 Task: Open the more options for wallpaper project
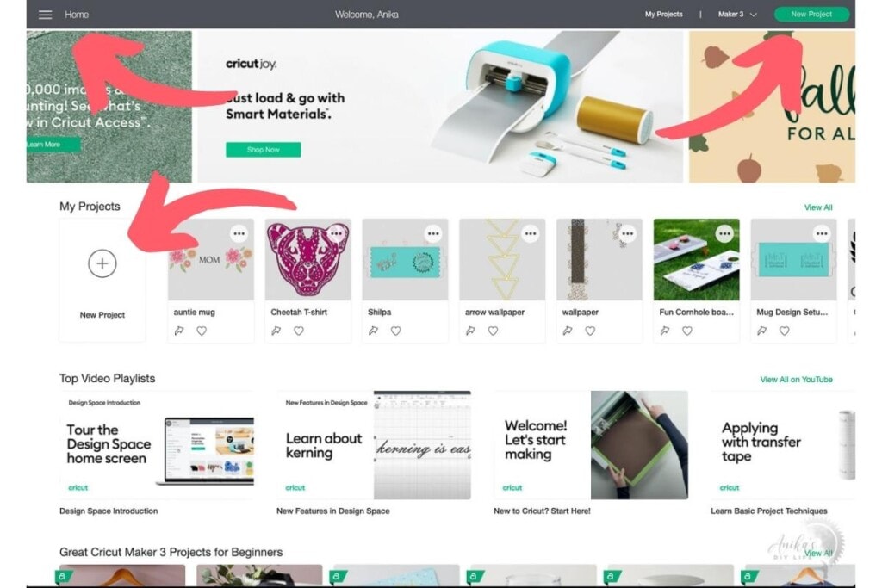628,233
